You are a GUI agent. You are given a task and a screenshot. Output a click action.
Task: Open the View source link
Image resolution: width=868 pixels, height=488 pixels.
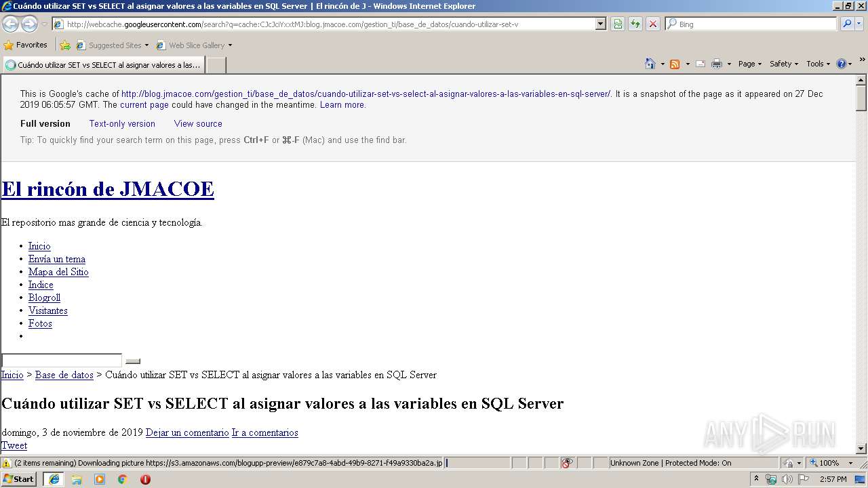tap(198, 124)
